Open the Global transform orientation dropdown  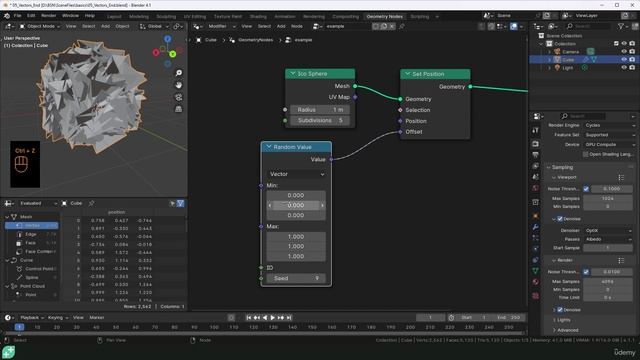tap(154, 27)
